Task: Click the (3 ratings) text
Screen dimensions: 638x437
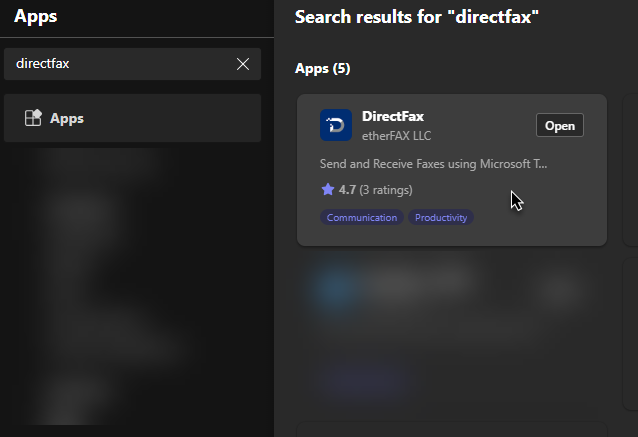Action: point(385,189)
